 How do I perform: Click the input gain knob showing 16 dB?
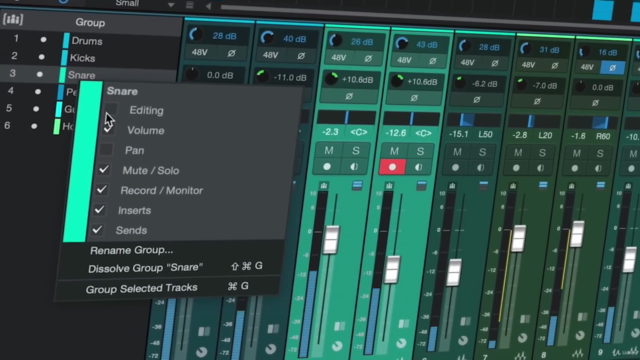pos(584,51)
